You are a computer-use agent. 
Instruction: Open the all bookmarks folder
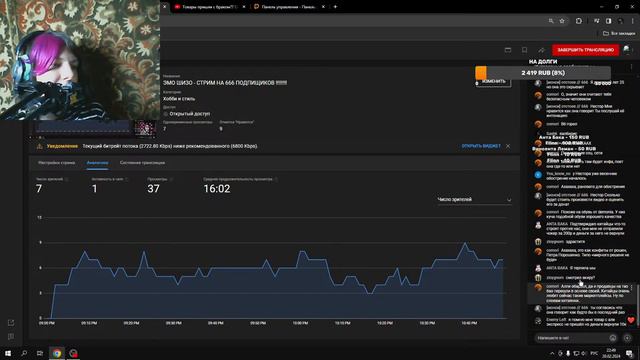point(619,33)
